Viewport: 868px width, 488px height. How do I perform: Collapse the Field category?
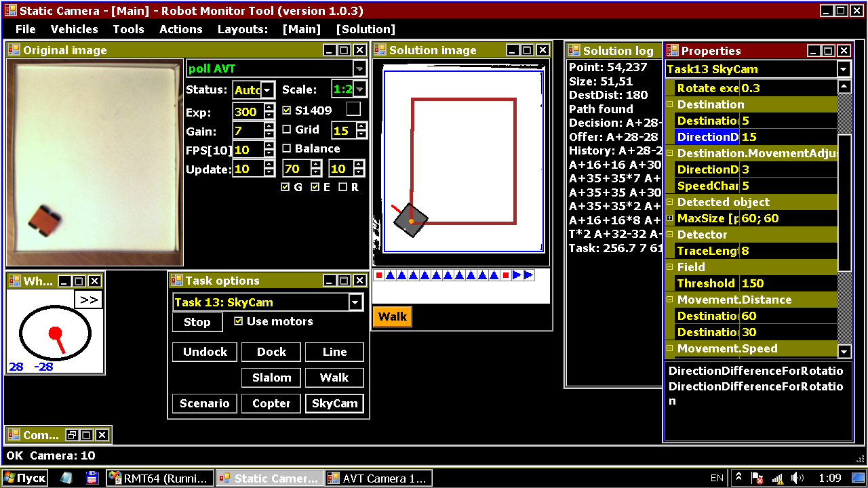(670, 267)
